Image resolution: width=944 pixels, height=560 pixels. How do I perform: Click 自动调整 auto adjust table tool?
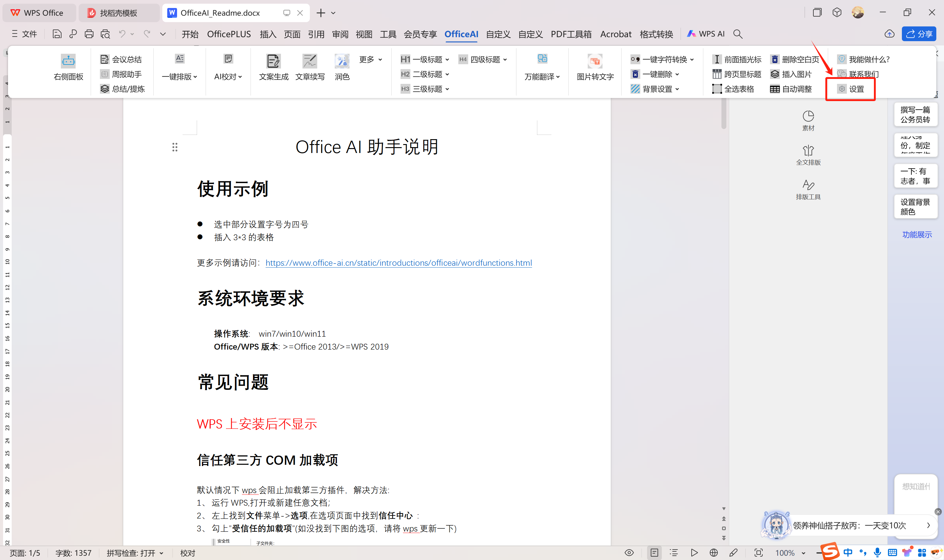pyautogui.click(x=791, y=89)
